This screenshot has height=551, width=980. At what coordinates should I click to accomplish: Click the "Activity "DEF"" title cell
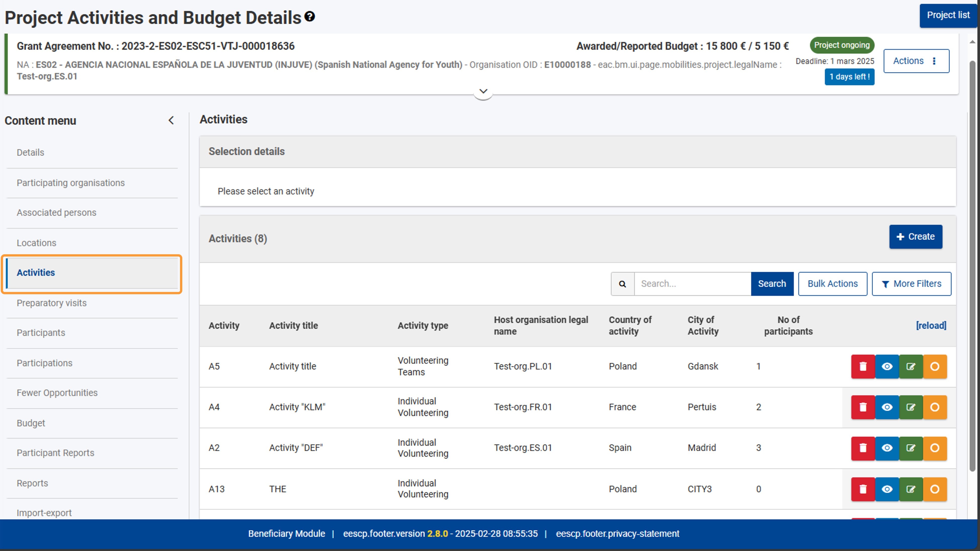pos(296,447)
